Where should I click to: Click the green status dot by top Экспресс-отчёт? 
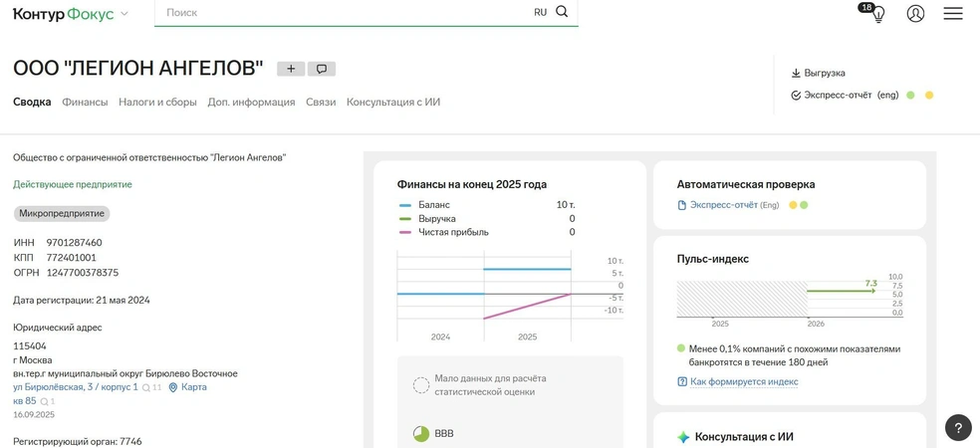click(910, 96)
